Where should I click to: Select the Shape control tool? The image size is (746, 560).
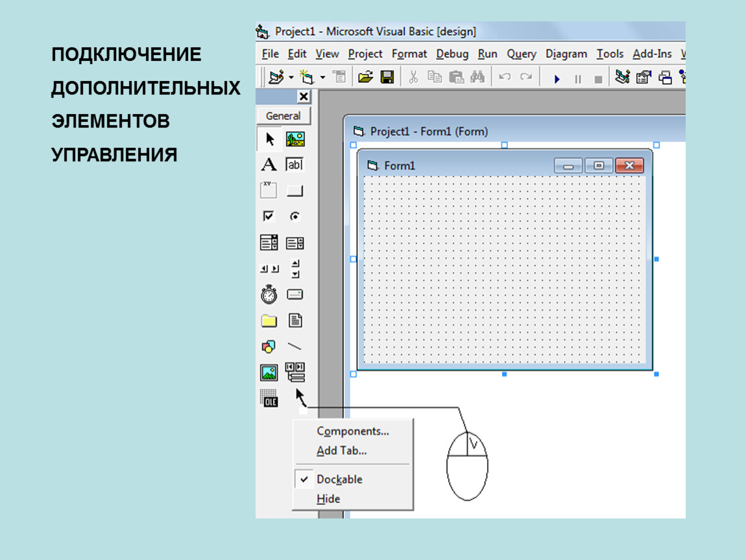click(269, 347)
